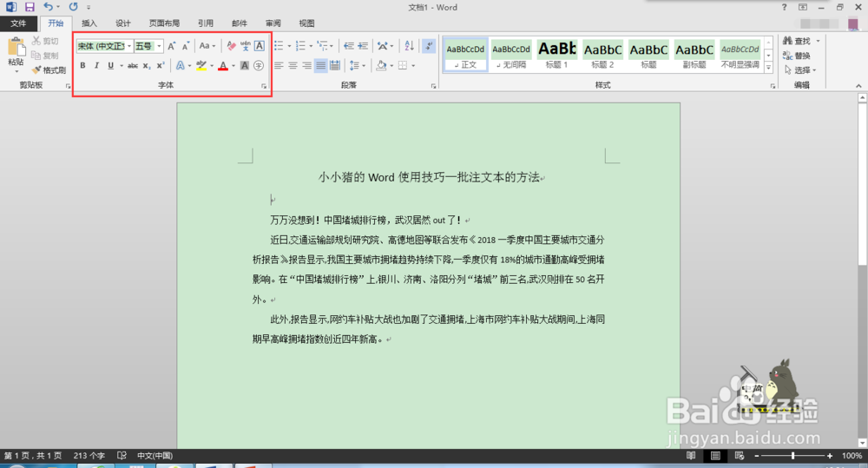The height and width of the screenshot is (468, 868).
Task: Click the 选择 select button
Action: pos(800,69)
